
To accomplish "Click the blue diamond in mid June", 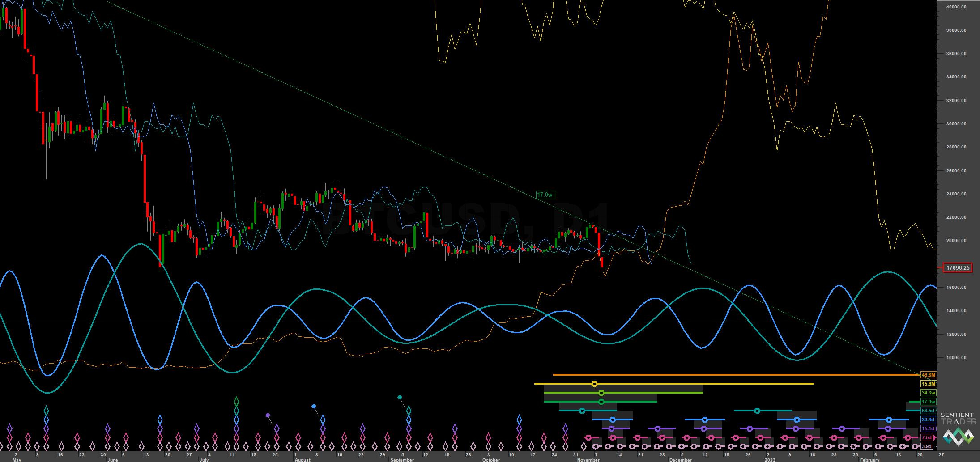I will [160, 420].
